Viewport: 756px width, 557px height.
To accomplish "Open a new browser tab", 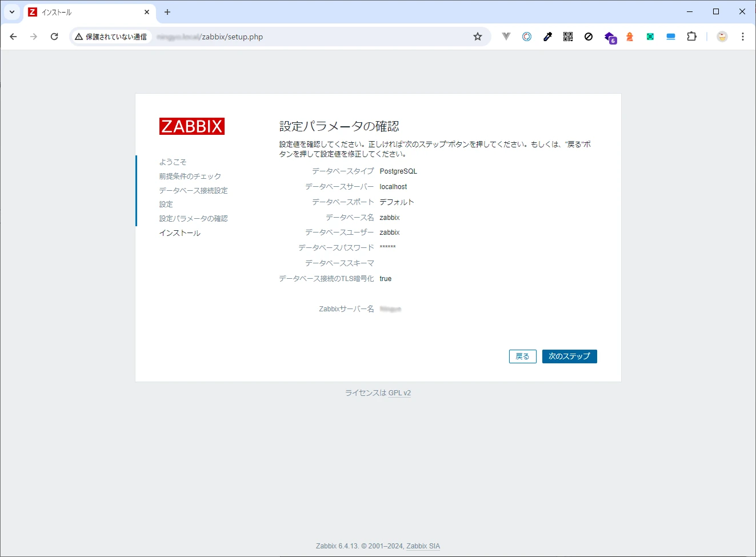I will click(167, 12).
